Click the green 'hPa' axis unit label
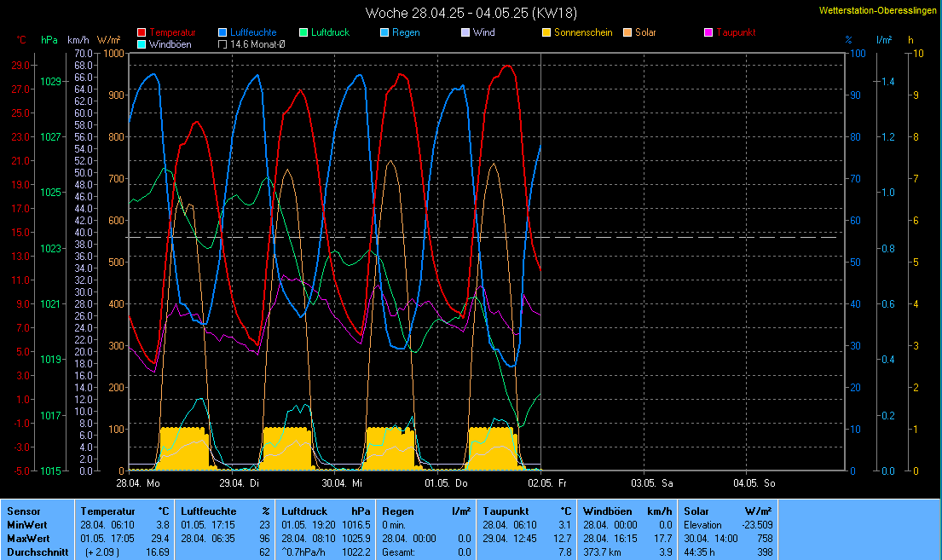The width and height of the screenshot is (942, 560). tap(49, 40)
